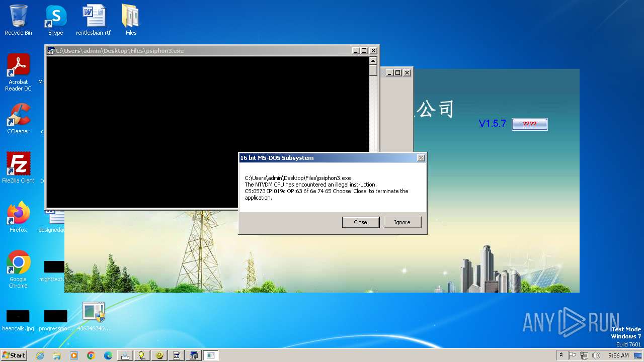Image resolution: width=644 pixels, height=362 pixels.
Task: Open Windows Media Player from taskbar
Action: pos(74,355)
